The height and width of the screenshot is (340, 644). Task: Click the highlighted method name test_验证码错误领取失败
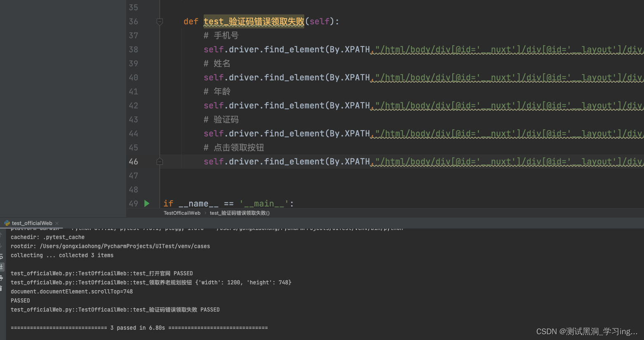(x=254, y=21)
